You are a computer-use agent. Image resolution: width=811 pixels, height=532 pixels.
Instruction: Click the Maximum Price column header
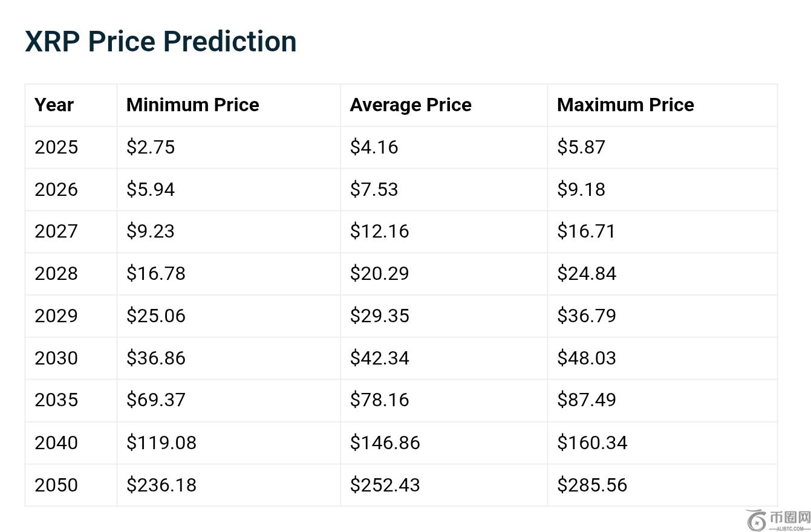point(625,105)
